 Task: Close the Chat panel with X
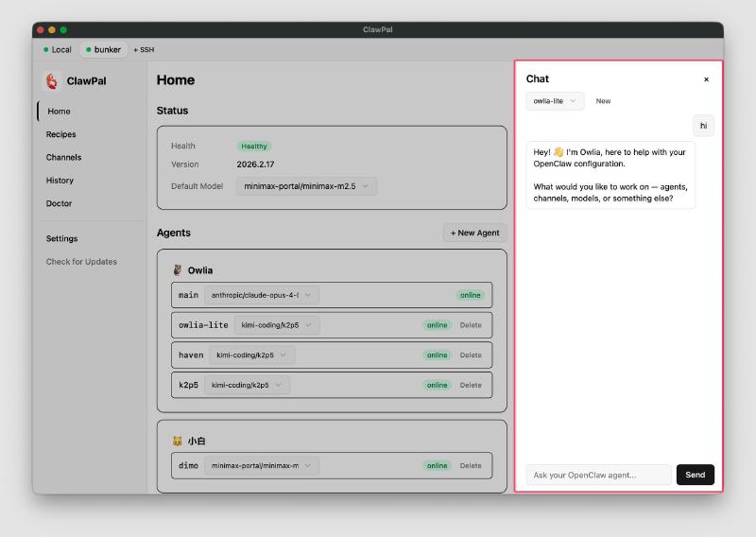(706, 79)
